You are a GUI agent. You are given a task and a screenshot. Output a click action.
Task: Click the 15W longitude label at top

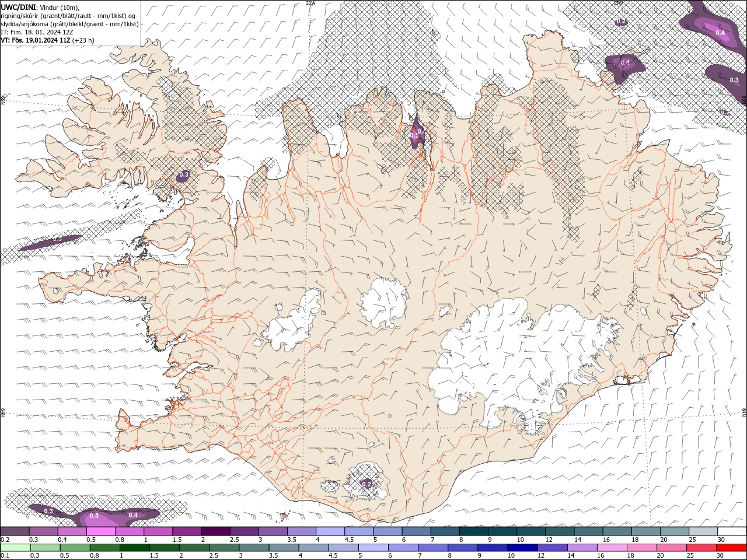coord(618,3)
